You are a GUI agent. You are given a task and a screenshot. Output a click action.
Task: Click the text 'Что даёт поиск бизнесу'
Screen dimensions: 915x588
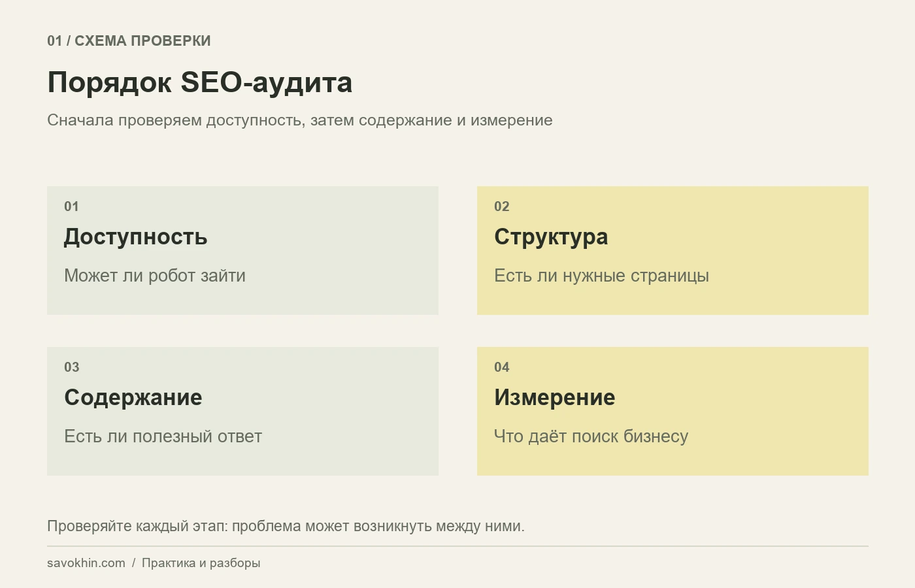click(591, 436)
